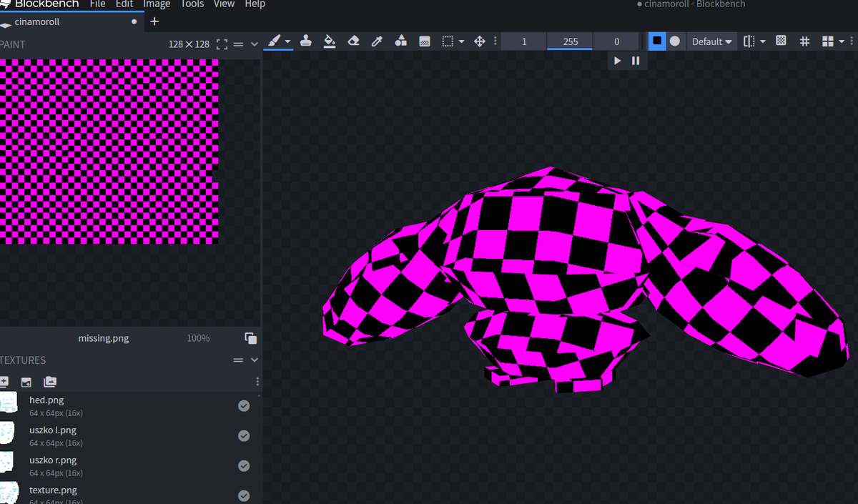Click the Blockbench logo title

(x=40, y=4)
